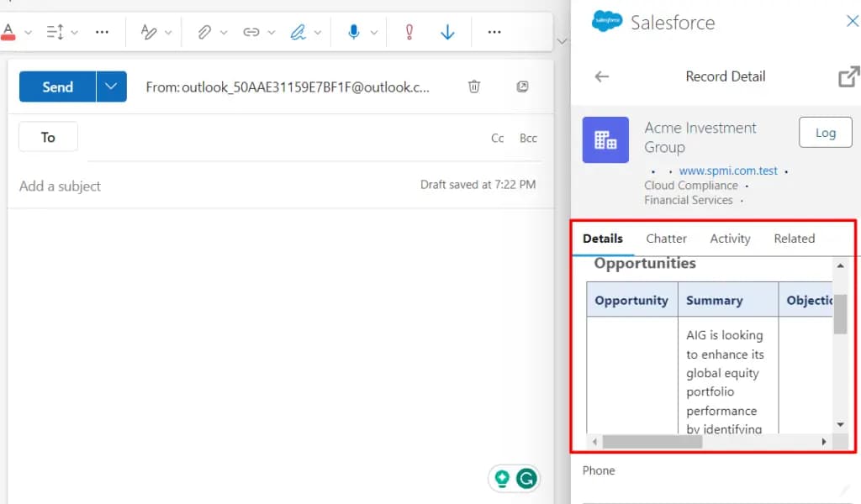Switch to the Activity tab

click(x=730, y=239)
